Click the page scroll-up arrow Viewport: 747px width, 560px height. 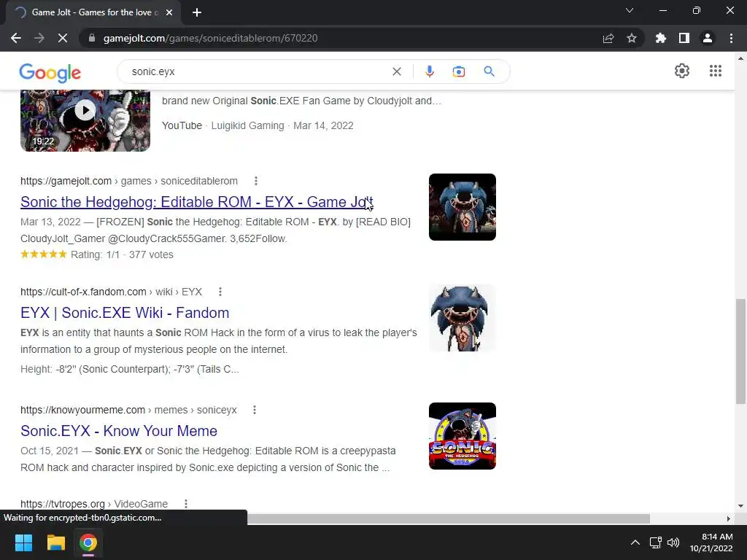[x=740, y=58]
